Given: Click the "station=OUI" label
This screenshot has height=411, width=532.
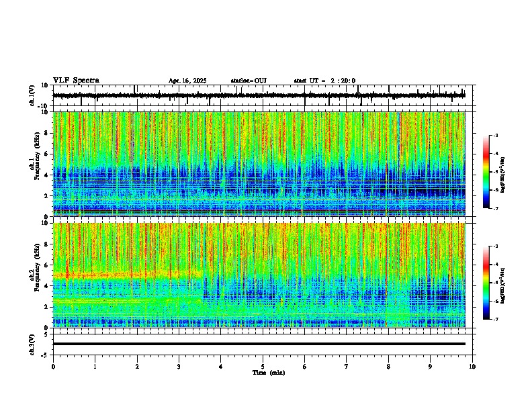Looking at the screenshot, I should tap(249, 81).
